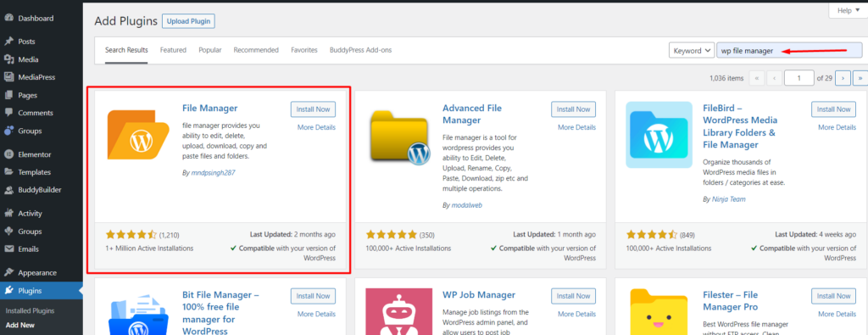Open More Details for Advanced File Manager
The image size is (868, 335).
576,127
